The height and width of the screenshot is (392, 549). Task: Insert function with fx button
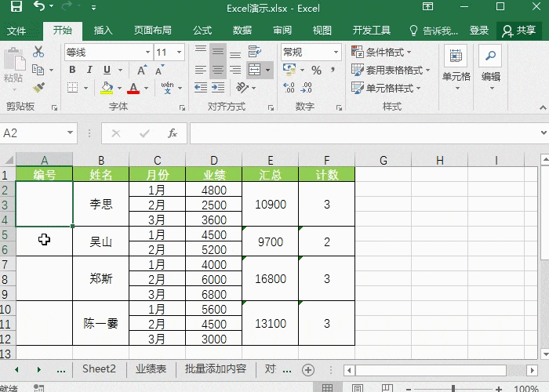[x=173, y=133]
